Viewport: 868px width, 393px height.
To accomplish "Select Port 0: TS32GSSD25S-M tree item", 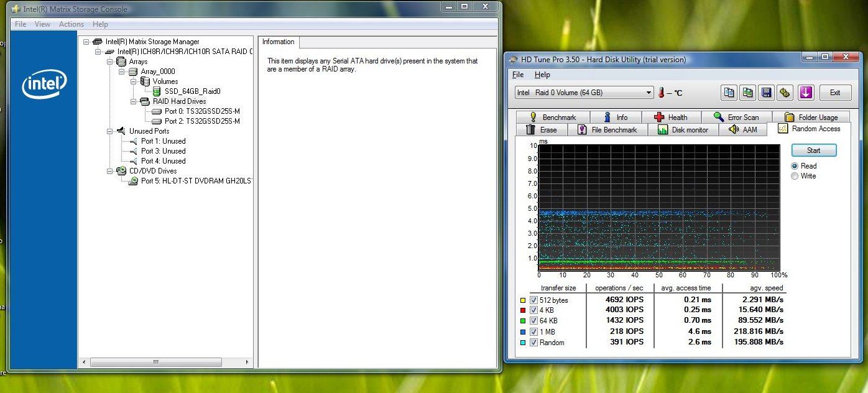I will 202,111.
